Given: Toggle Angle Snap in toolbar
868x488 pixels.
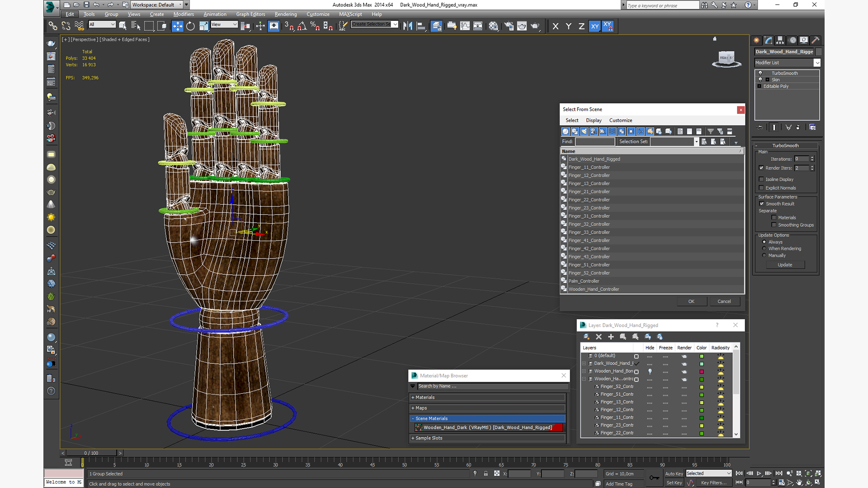Looking at the screenshot, I should 302,26.
